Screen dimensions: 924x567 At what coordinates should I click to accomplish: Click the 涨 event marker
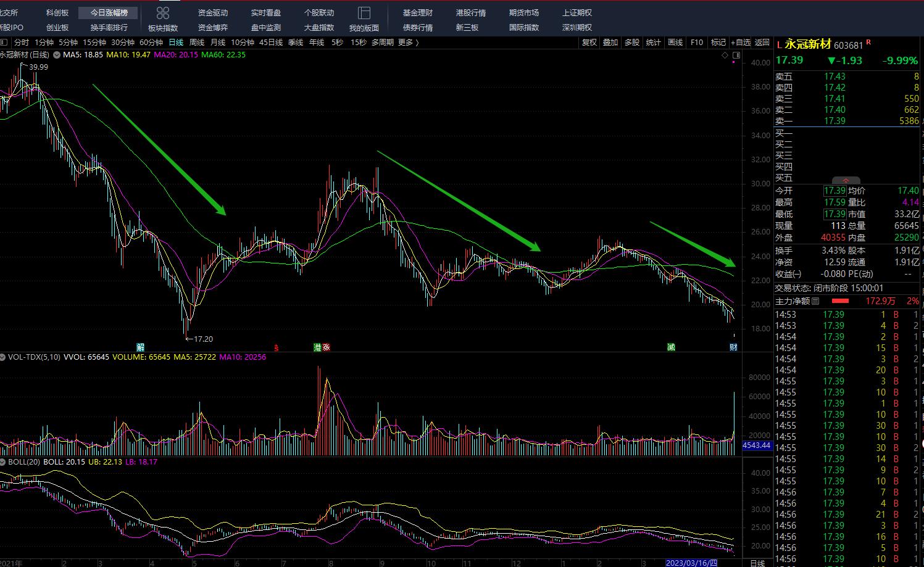[x=326, y=347]
